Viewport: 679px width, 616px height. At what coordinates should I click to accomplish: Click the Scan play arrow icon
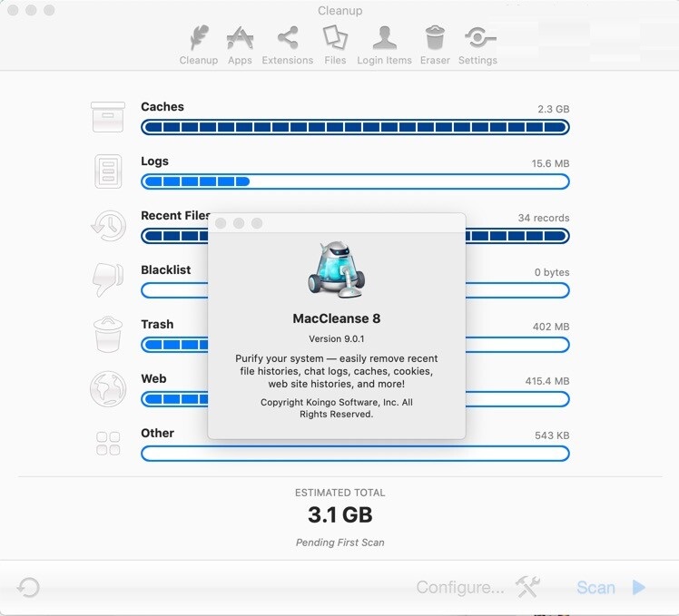click(x=639, y=587)
